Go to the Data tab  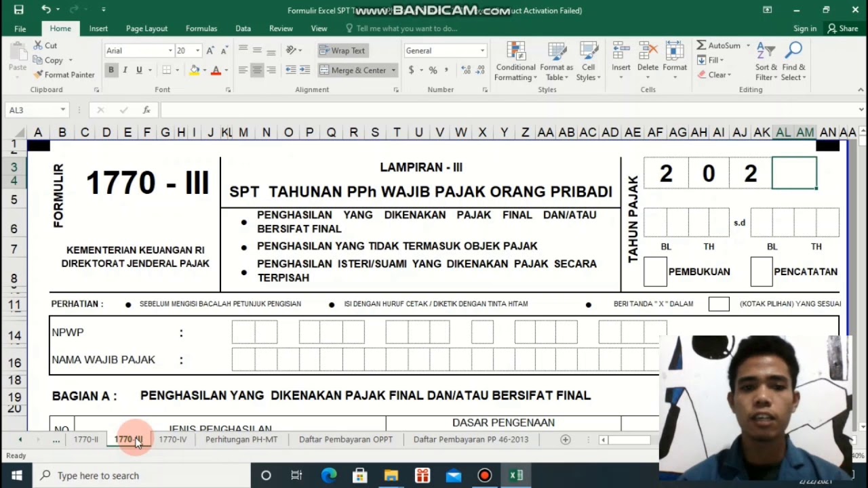tap(243, 28)
